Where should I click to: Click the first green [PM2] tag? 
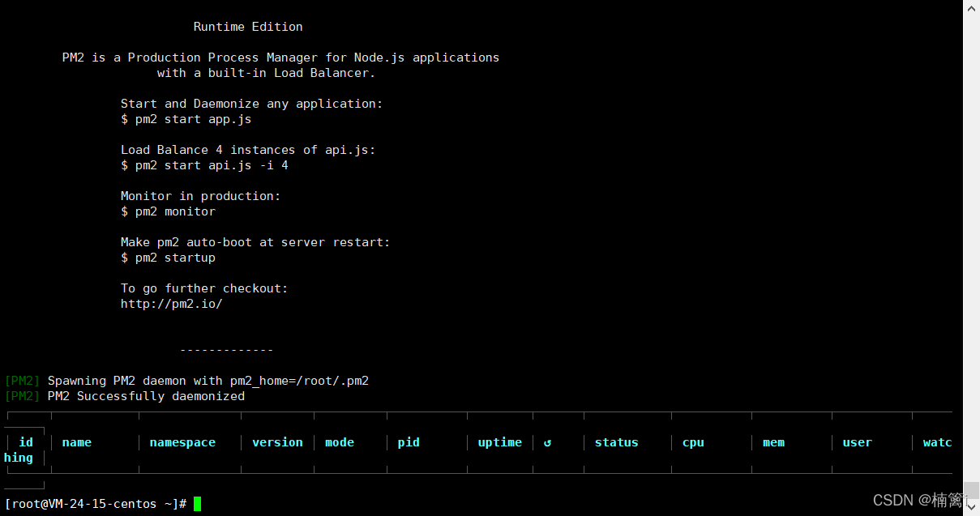pos(22,381)
